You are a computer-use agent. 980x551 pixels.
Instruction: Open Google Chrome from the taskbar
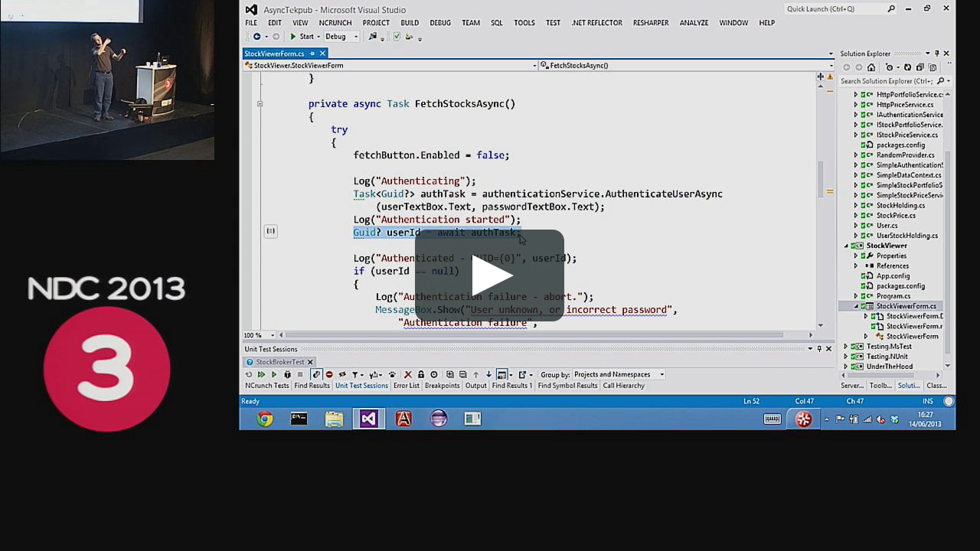pyautogui.click(x=265, y=419)
